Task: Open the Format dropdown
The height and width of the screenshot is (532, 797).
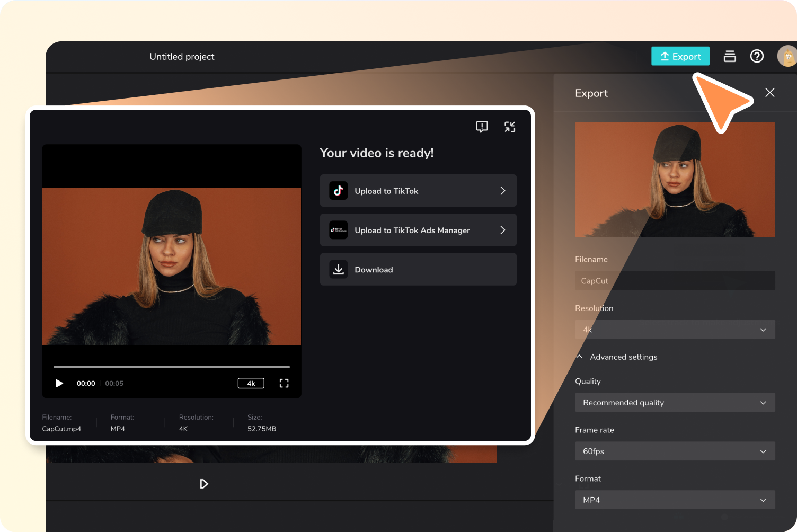Action: 675,500
